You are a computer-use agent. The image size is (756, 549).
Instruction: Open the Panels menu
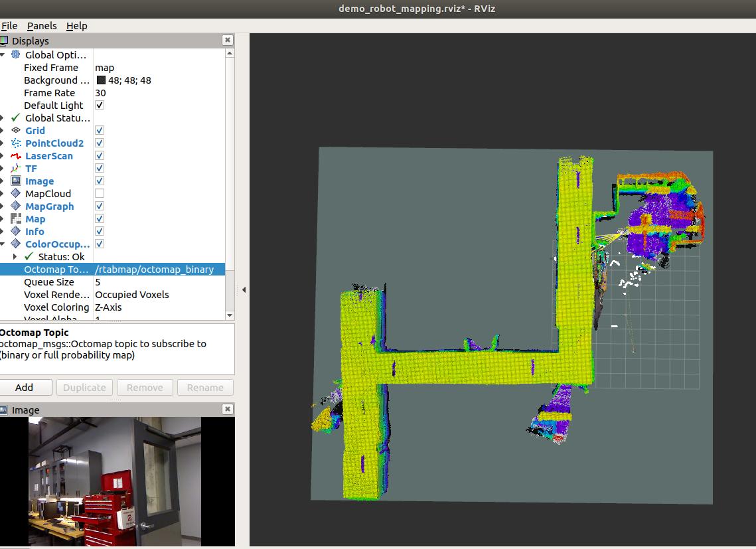coord(42,26)
